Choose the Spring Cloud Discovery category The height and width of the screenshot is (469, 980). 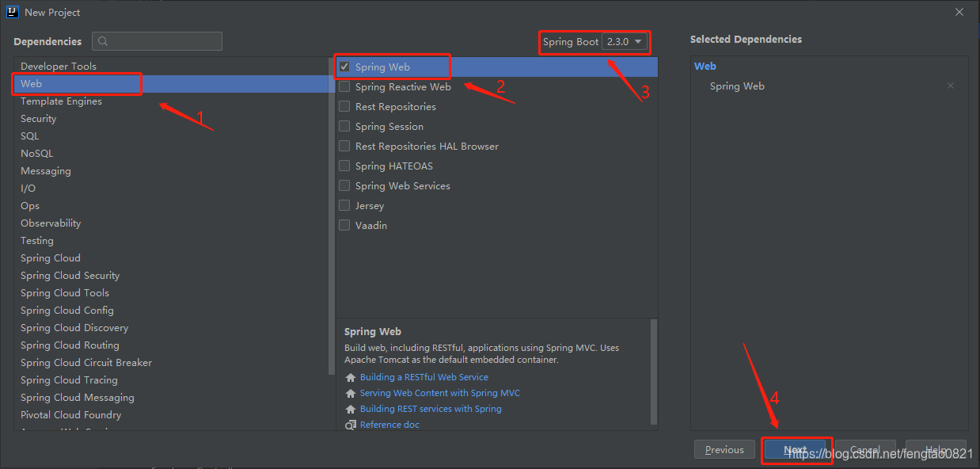tap(171, 328)
